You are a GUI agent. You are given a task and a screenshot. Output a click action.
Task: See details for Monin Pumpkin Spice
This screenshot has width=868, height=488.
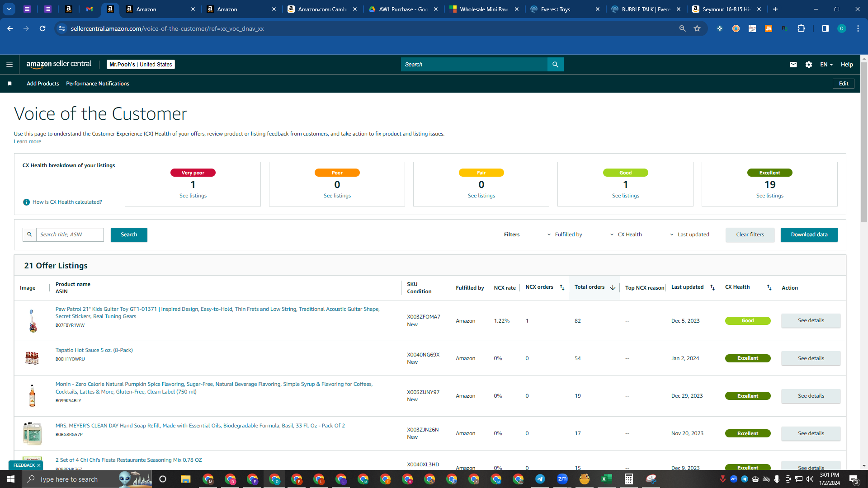(811, 396)
